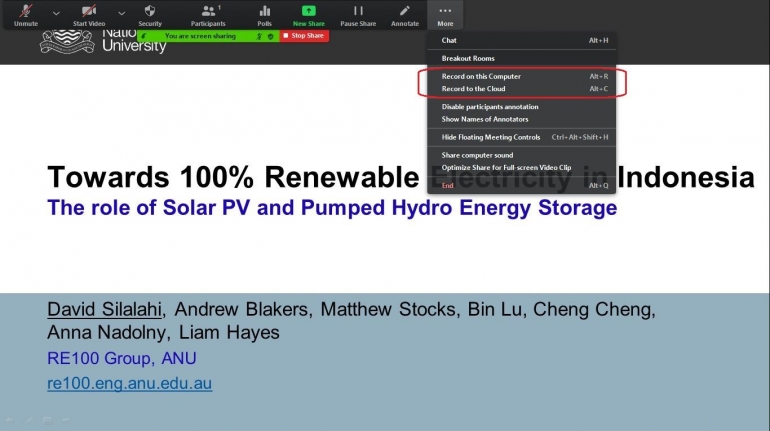Toggle Disable participants annotation
This screenshot has height=431, width=770.
point(490,107)
